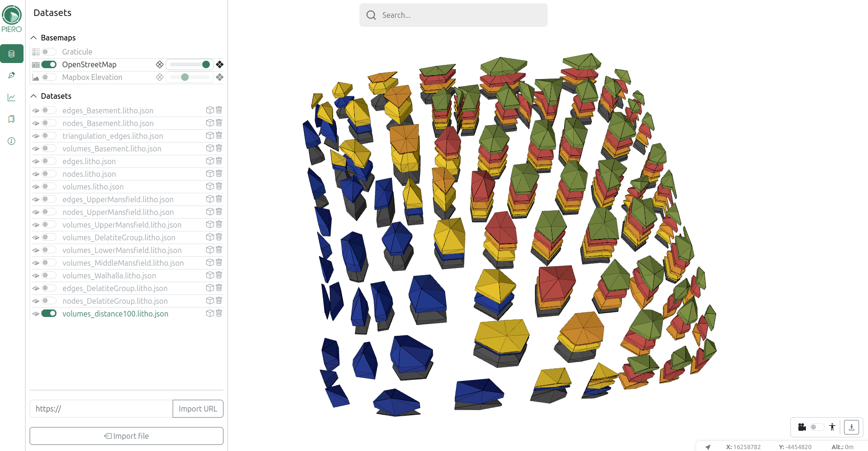Screen dimensions: 868x451
Task: Click the https:// URL input field
Action: pos(101,409)
